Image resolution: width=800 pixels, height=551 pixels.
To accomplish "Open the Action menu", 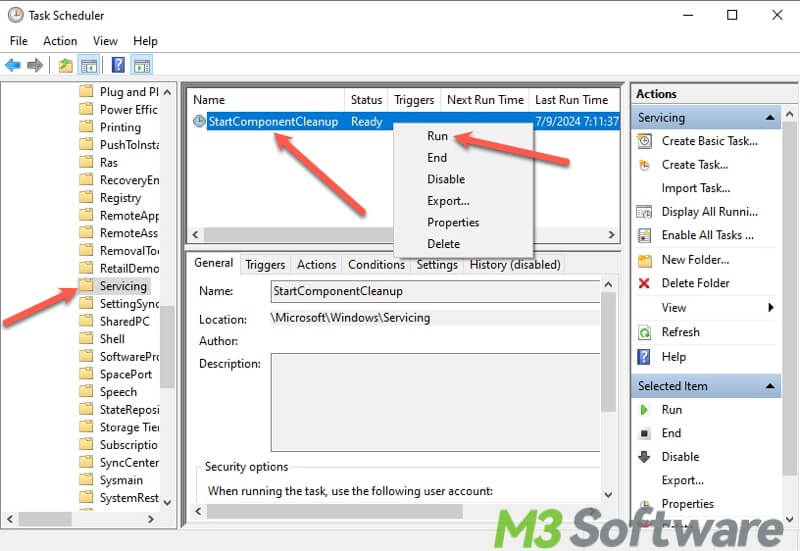I will pos(60,41).
